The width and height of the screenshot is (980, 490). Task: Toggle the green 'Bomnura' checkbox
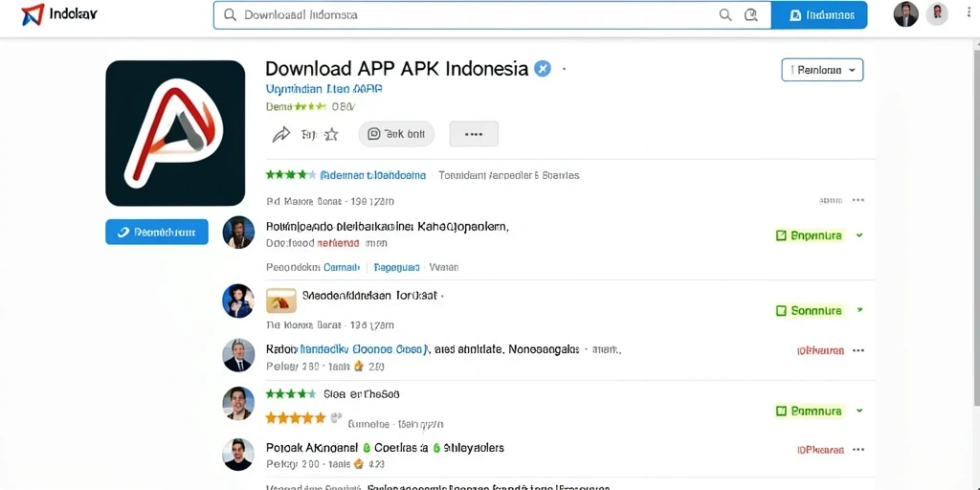(x=780, y=411)
